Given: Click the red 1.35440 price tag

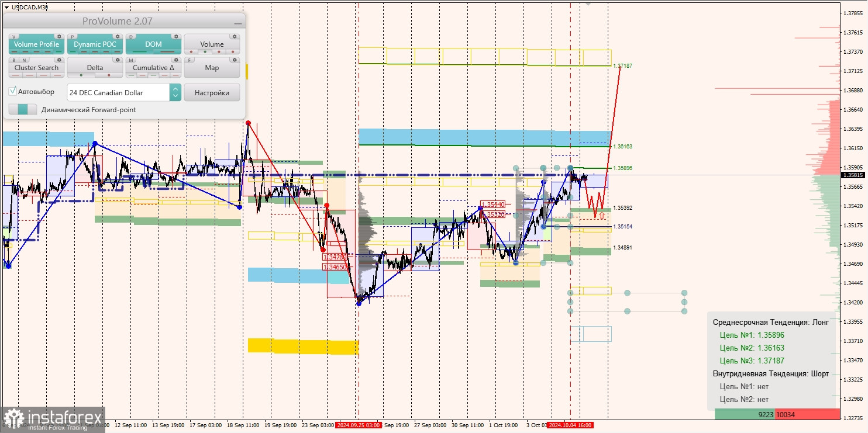Looking at the screenshot, I should [x=492, y=205].
